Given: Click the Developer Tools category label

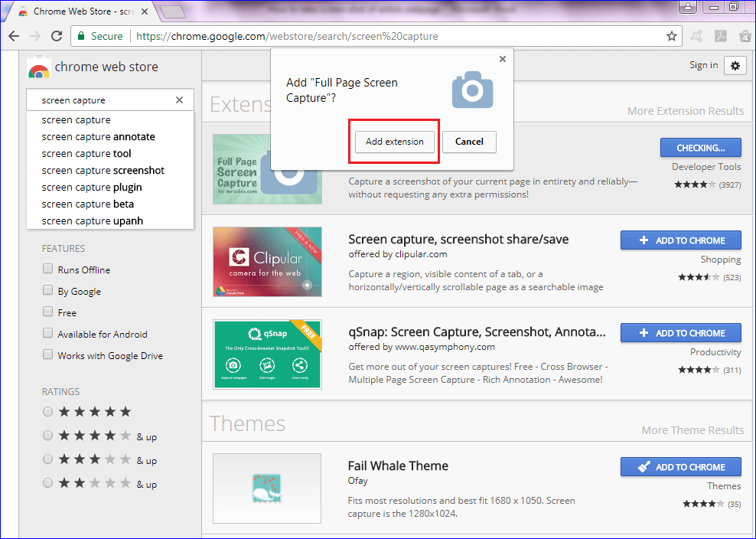Looking at the screenshot, I should coord(706,167).
